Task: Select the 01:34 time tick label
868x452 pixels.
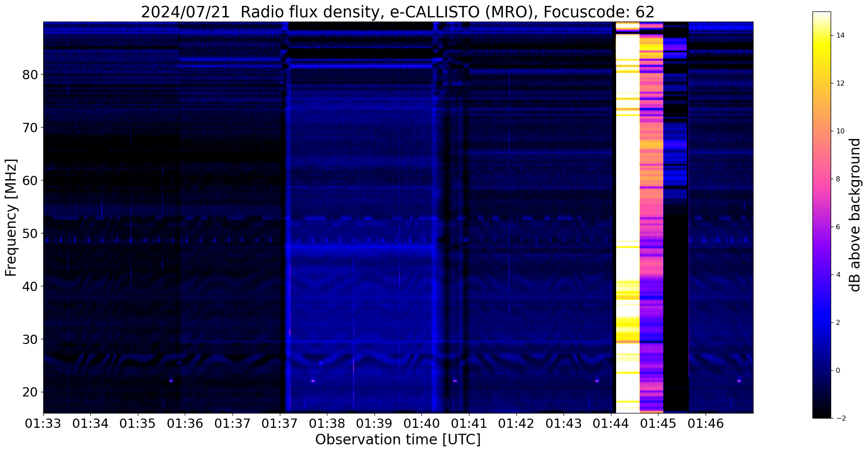Action: pyautogui.click(x=90, y=423)
